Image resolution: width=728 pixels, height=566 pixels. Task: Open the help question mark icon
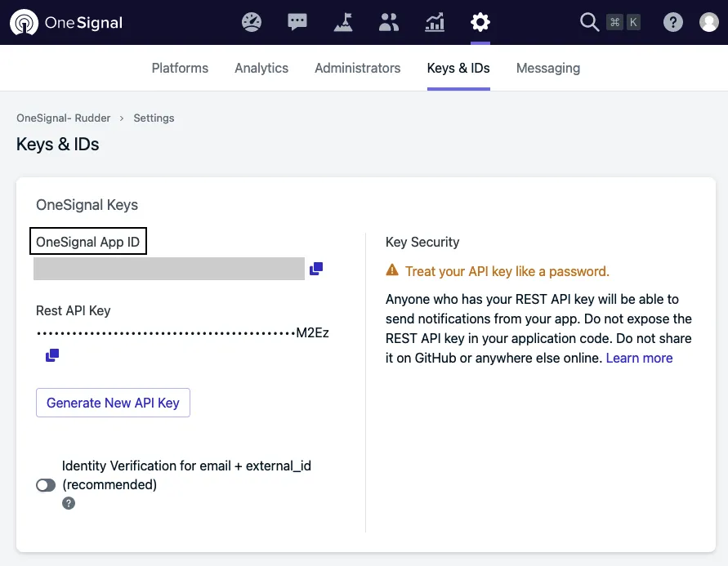pyautogui.click(x=672, y=22)
